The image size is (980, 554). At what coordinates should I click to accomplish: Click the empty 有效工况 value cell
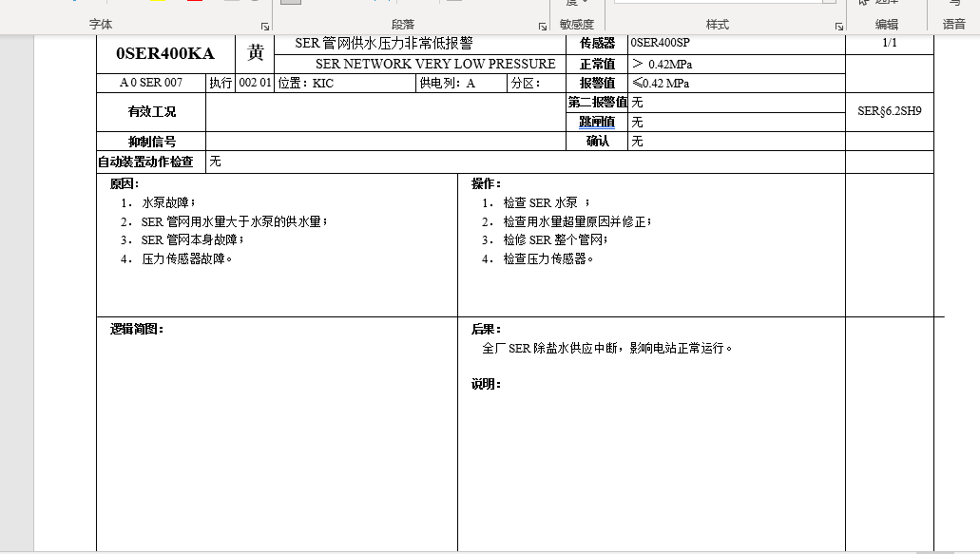click(x=385, y=112)
